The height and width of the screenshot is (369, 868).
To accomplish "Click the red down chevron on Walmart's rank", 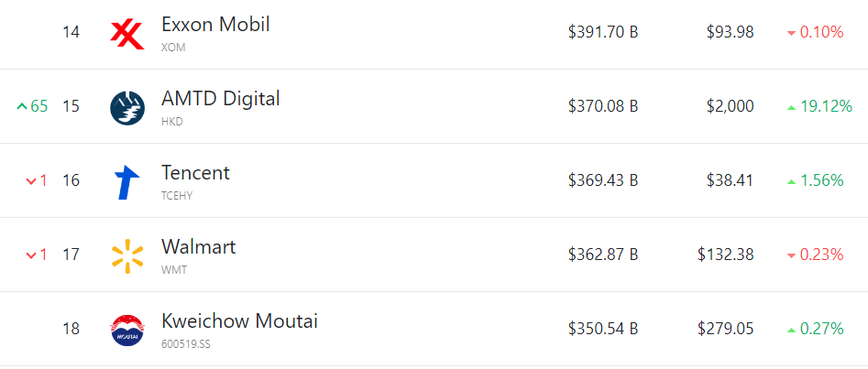I will (x=31, y=255).
